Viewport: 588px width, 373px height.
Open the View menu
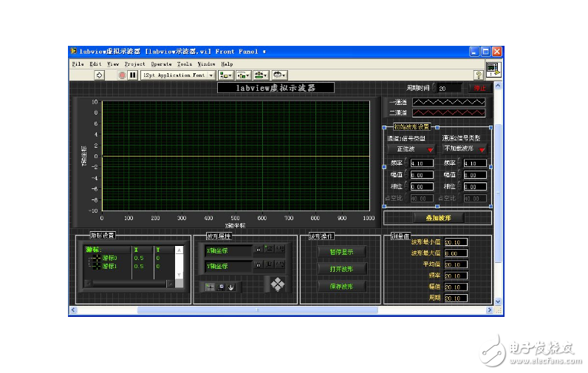(x=113, y=64)
